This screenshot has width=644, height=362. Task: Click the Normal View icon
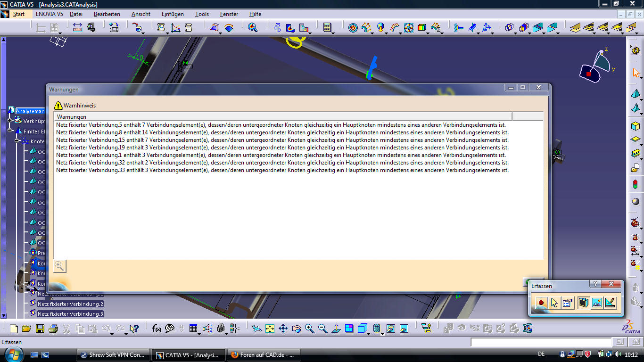click(336, 329)
